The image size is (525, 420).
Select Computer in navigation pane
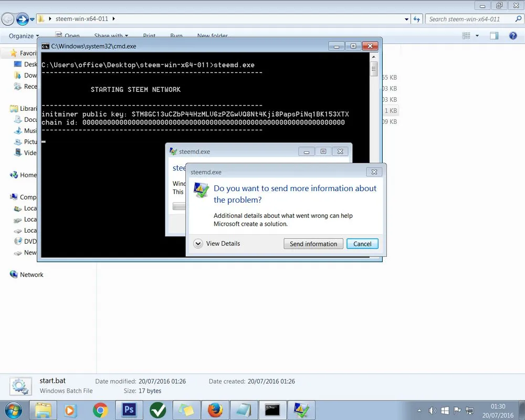click(x=23, y=197)
